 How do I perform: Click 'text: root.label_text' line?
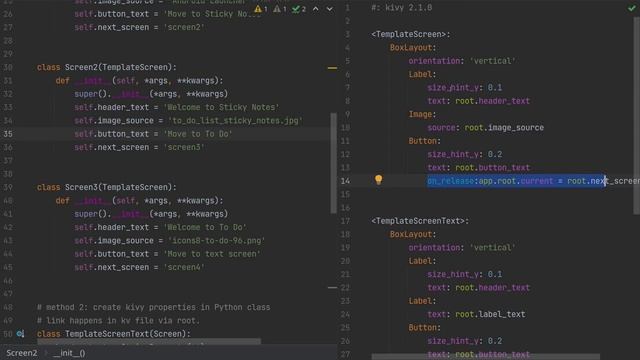click(x=476, y=314)
